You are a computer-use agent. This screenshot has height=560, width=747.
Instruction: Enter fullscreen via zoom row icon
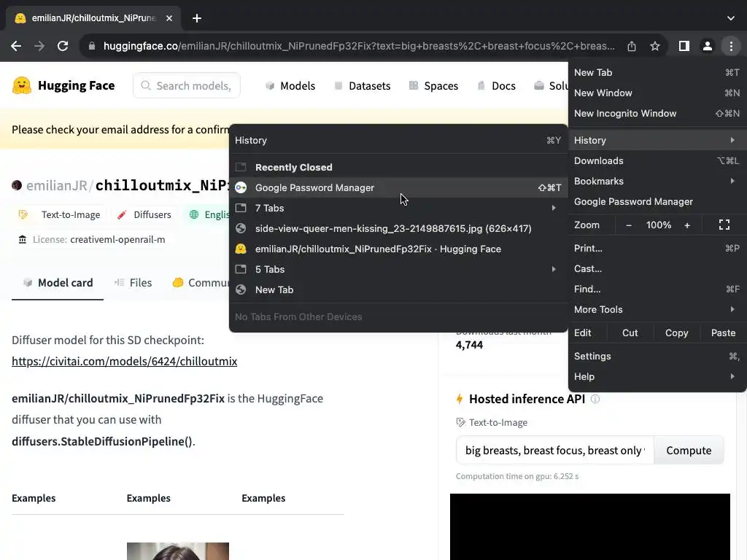724,225
